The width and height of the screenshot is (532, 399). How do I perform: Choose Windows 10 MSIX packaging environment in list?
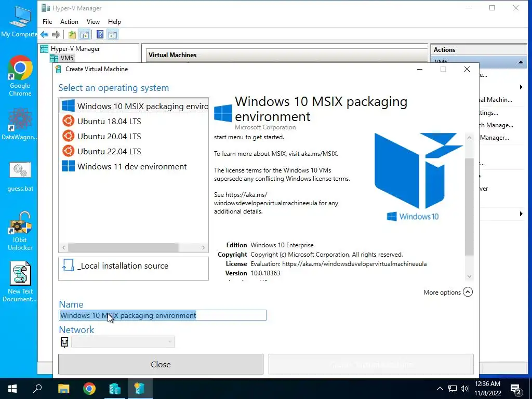coord(134,106)
